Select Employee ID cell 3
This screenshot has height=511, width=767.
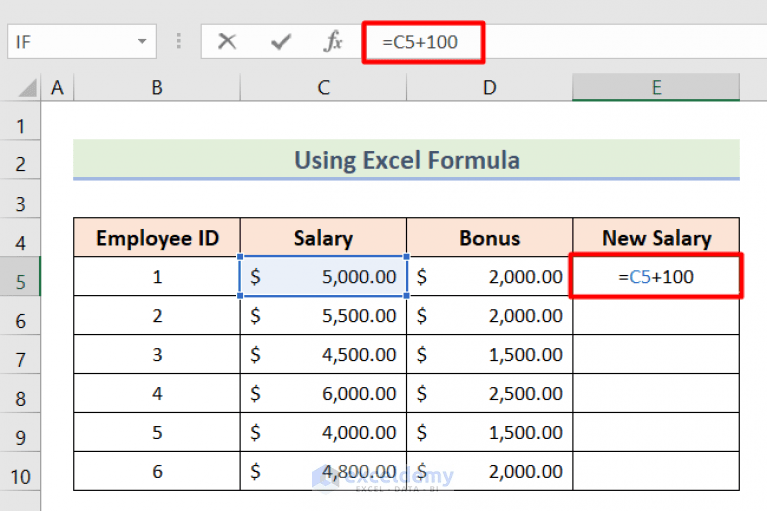click(x=157, y=355)
